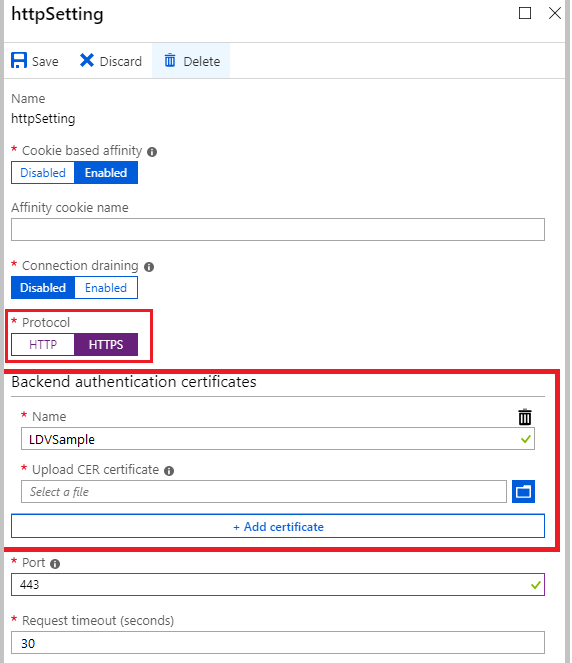Click the certificate Name field LDVSample

tap(278, 439)
